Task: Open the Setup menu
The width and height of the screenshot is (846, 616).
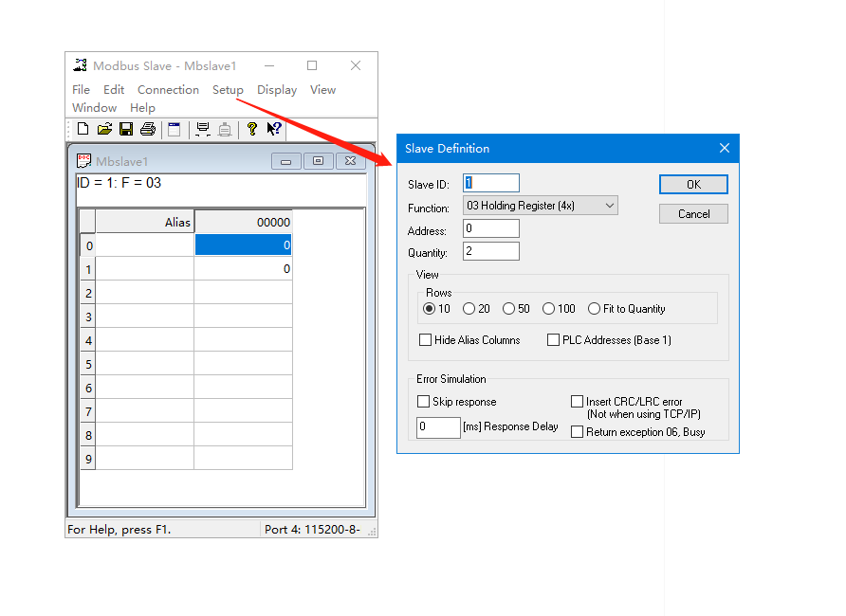Action: point(228,90)
